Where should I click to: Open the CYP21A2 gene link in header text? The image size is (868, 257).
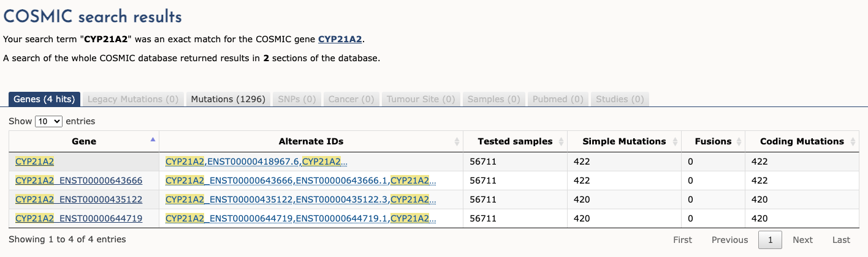point(340,39)
